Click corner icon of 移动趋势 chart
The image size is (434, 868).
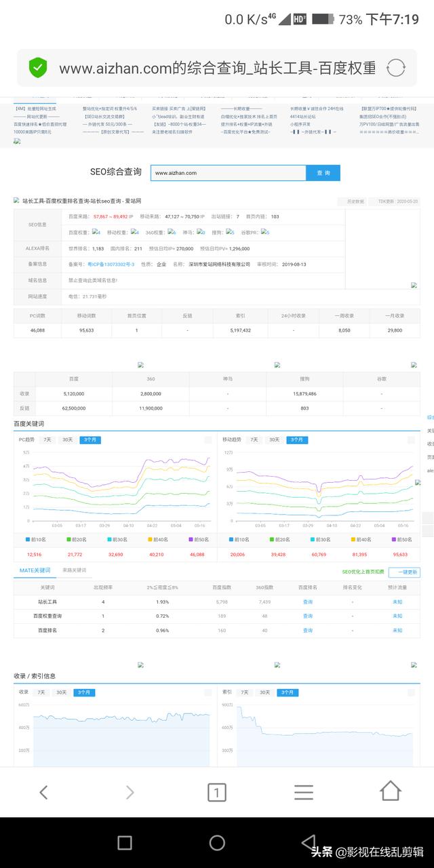click(411, 439)
